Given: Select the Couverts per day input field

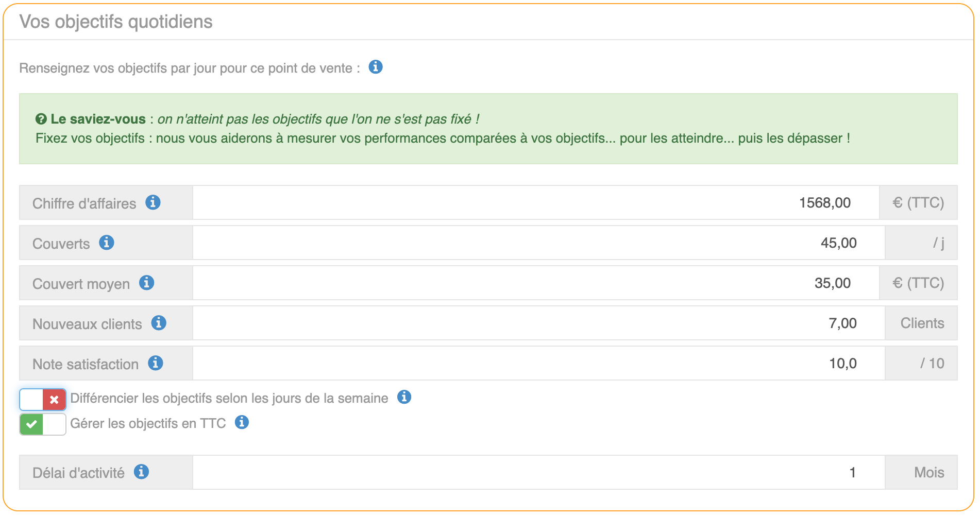Looking at the screenshot, I should (x=538, y=243).
